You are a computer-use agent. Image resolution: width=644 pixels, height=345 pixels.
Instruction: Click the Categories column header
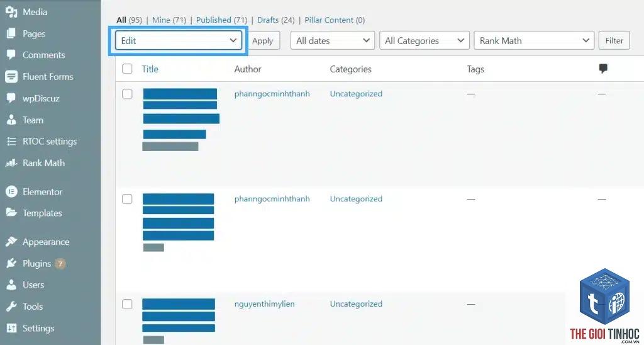pos(351,69)
